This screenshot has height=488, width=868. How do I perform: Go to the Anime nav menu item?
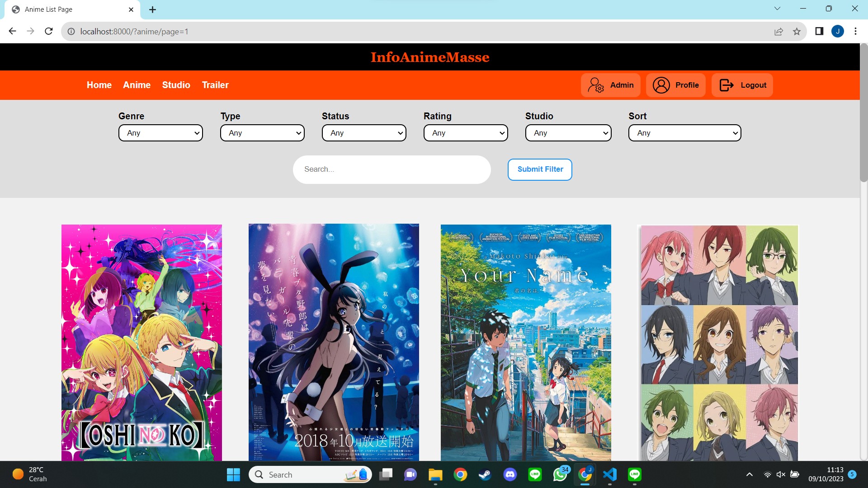click(x=137, y=85)
